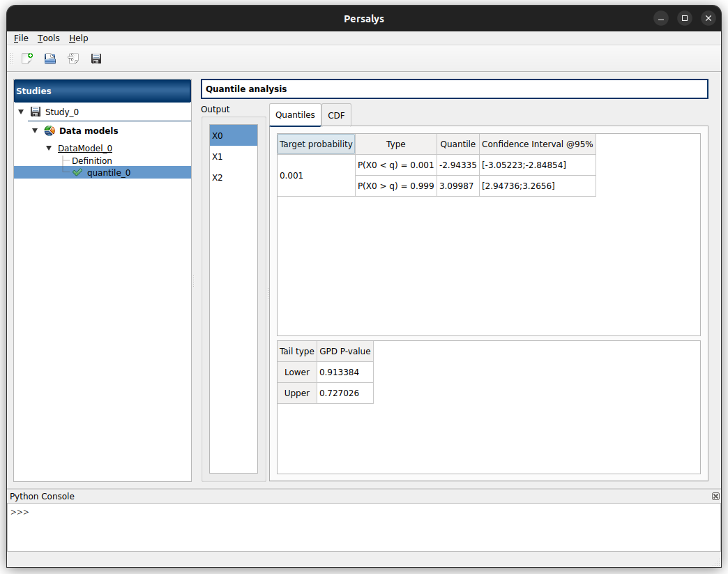Click the green checkmark beside quantile_0
This screenshot has height=574, width=728.
77,172
